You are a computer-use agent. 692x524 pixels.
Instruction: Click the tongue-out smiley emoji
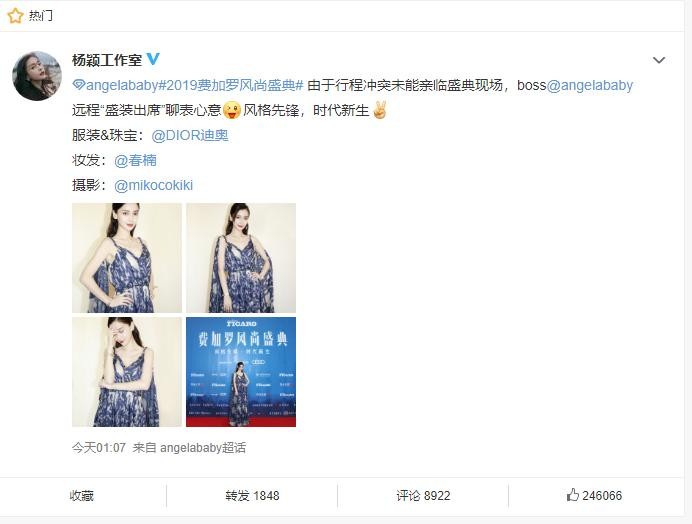(x=232, y=110)
